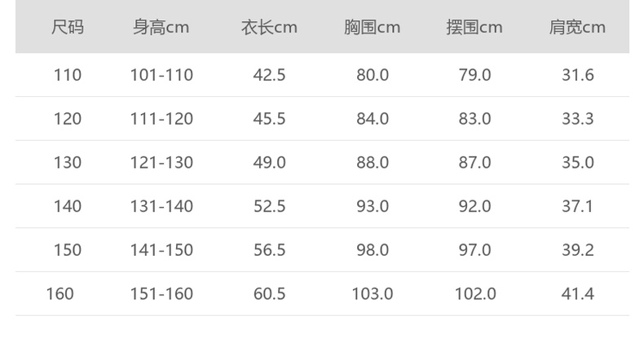Click height range 101-110 cell
The image size is (644, 351).
[161, 75]
